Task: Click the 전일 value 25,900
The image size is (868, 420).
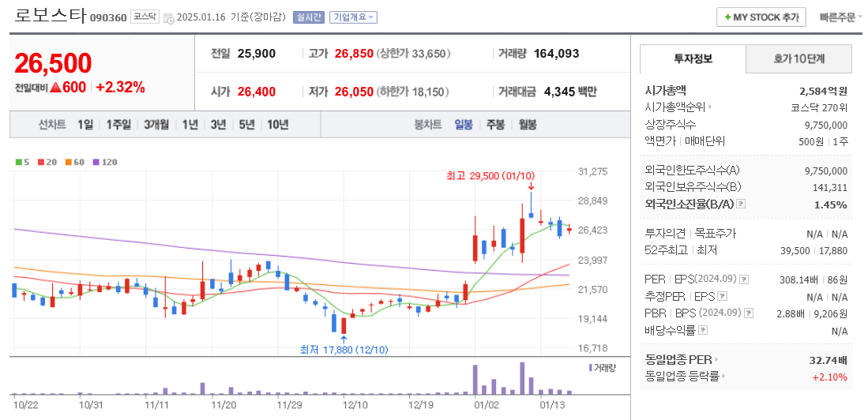Action: [x=257, y=54]
